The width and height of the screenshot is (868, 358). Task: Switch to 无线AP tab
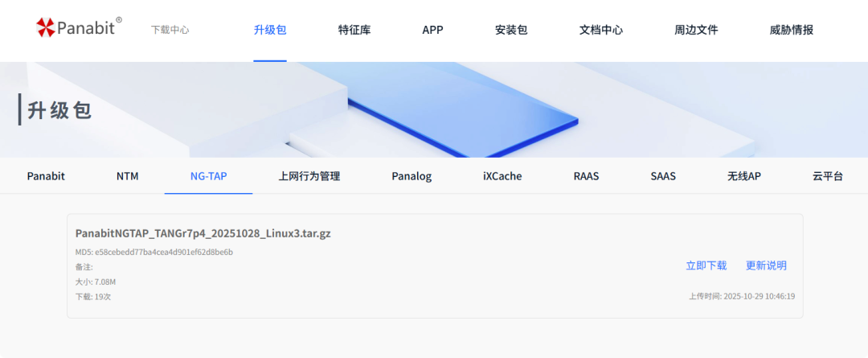(744, 176)
